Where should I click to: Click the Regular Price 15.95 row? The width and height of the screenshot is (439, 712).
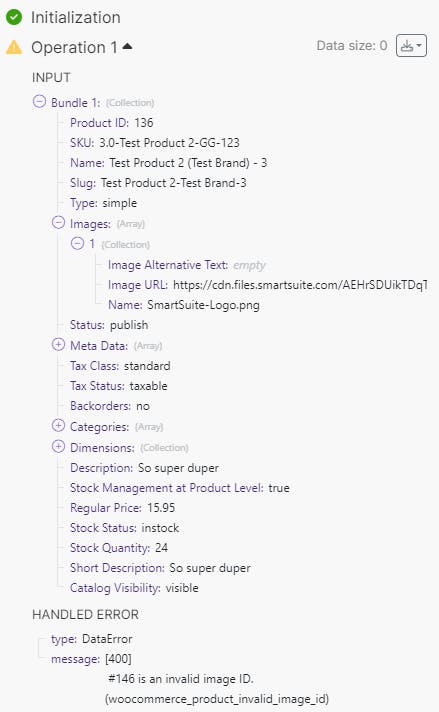[x=123, y=508]
